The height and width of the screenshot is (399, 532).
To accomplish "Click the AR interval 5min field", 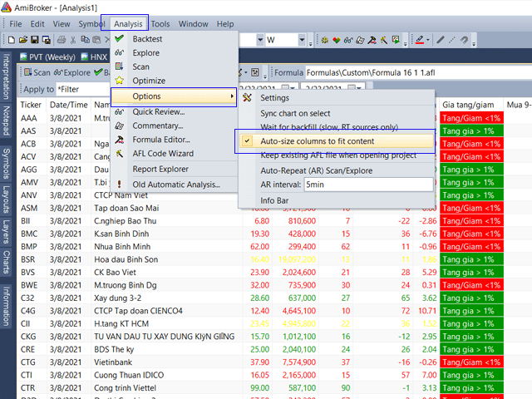I will (368, 185).
